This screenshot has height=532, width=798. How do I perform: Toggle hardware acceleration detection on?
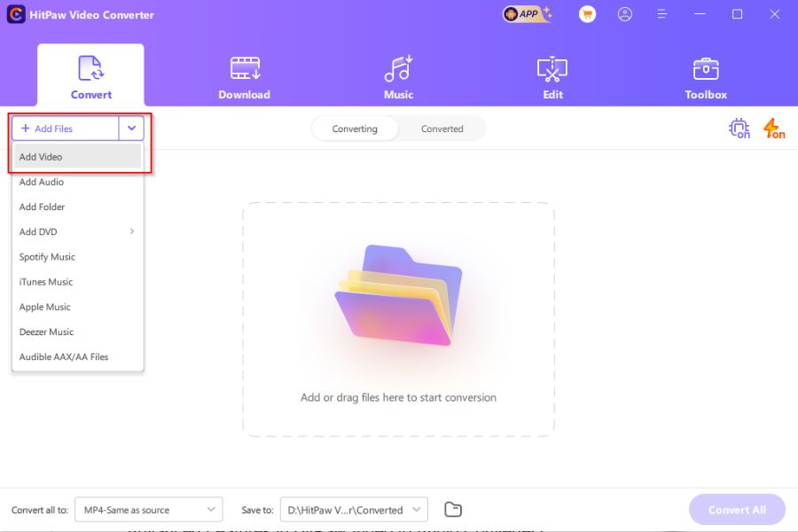[739, 129]
